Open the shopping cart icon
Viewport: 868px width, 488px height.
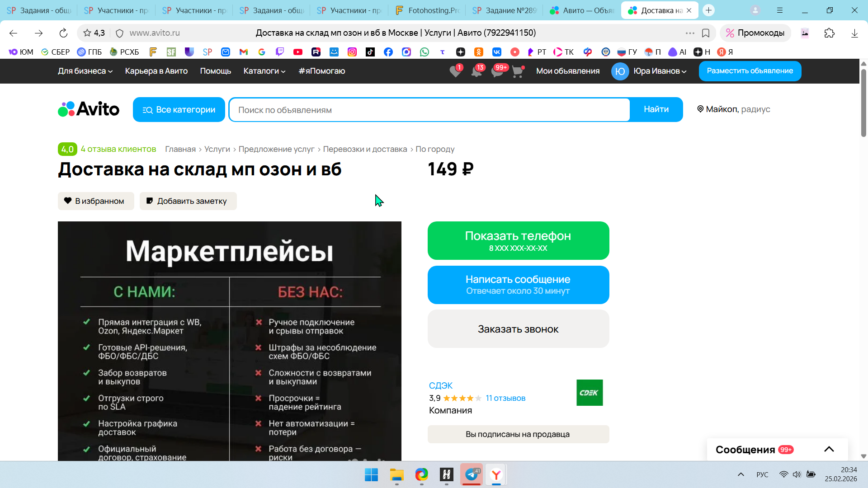pos(517,71)
